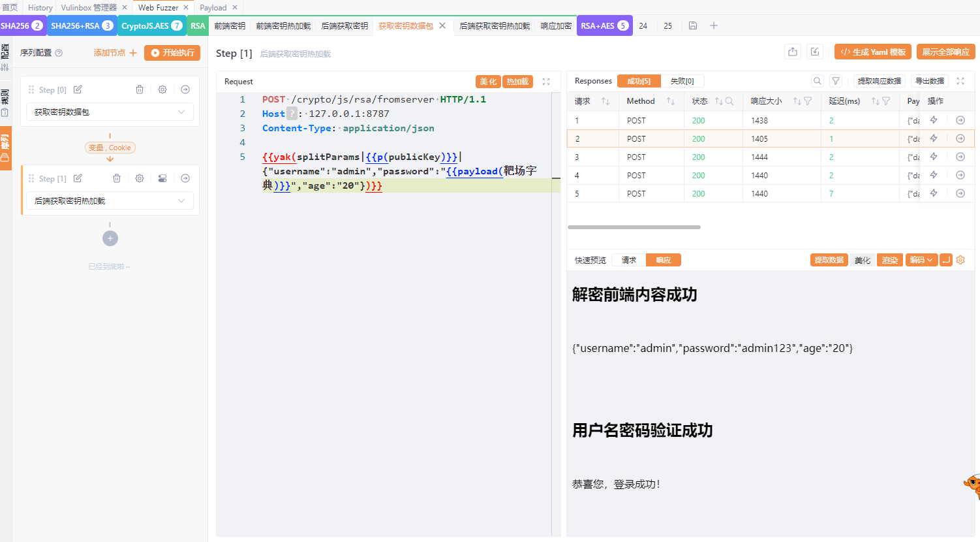Switch to the History top tab
980x542 pixels.
(40, 7)
